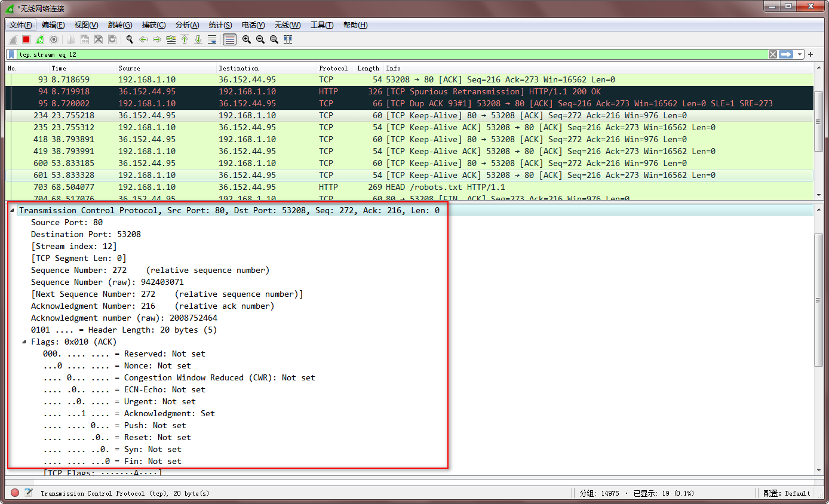Toggle automatic scrolling during live capture
The height and width of the screenshot is (504, 829).
tap(212, 39)
